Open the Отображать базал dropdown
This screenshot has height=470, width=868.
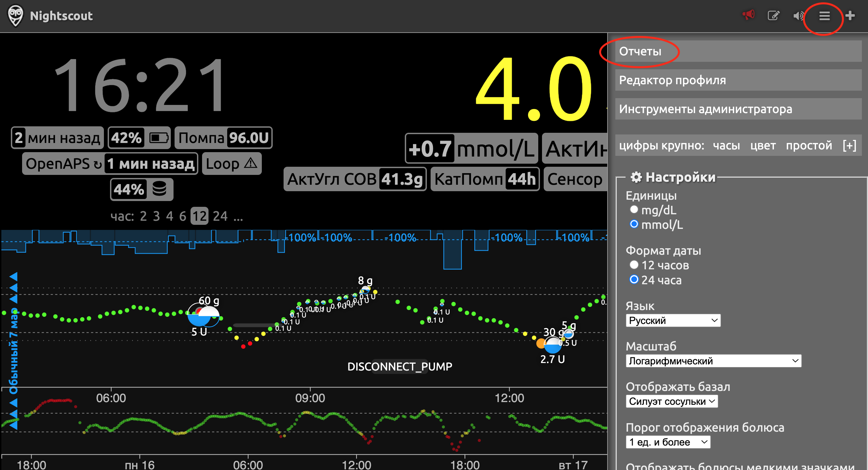(x=672, y=401)
